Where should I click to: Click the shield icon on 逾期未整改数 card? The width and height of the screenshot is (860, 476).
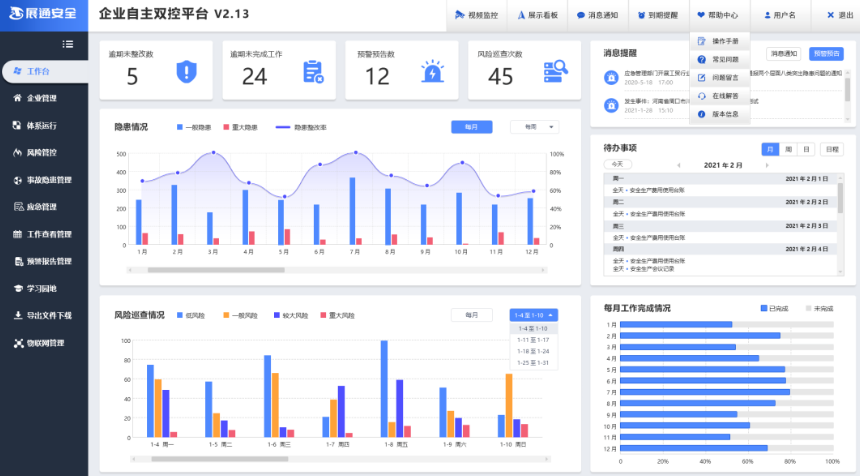click(186, 72)
